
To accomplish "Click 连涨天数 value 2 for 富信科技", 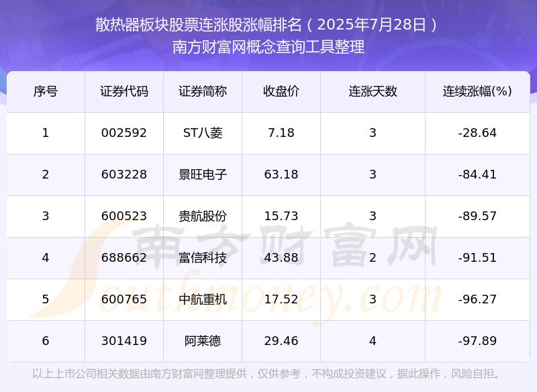I will (x=373, y=258).
